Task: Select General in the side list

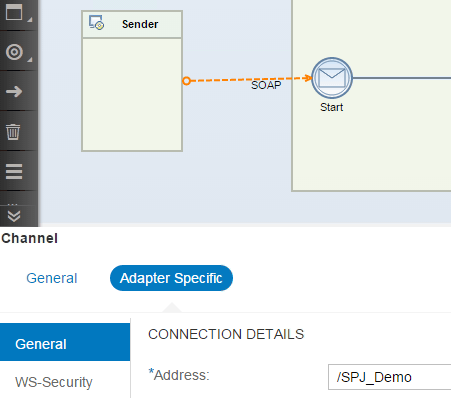Action: [x=65, y=342]
